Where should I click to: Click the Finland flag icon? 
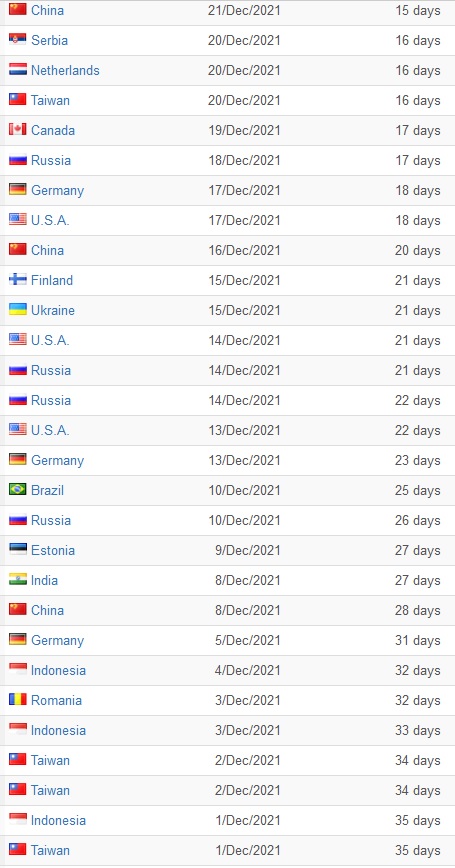(18, 279)
